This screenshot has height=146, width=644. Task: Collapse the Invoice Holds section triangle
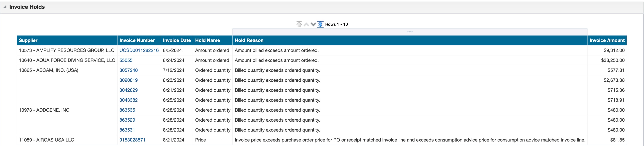5,7
